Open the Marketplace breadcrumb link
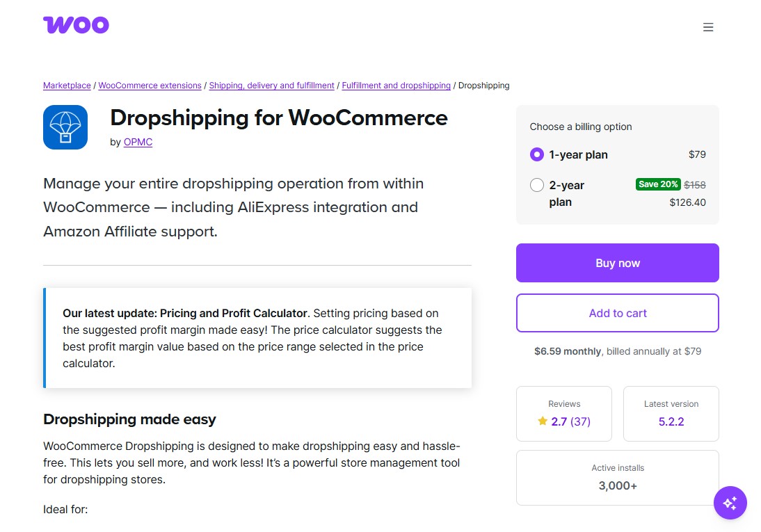This screenshot has height=532, width=761. (67, 85)
